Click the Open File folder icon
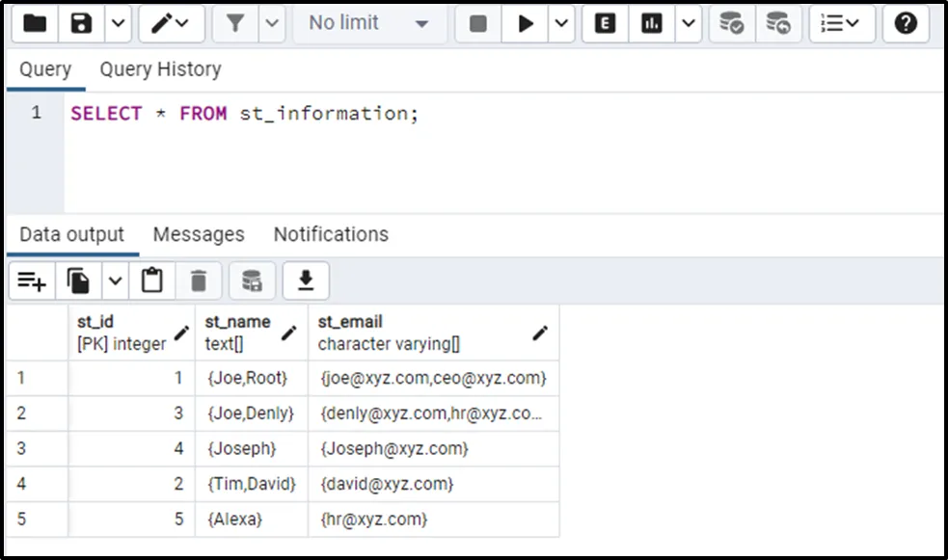 coord(36,24)
